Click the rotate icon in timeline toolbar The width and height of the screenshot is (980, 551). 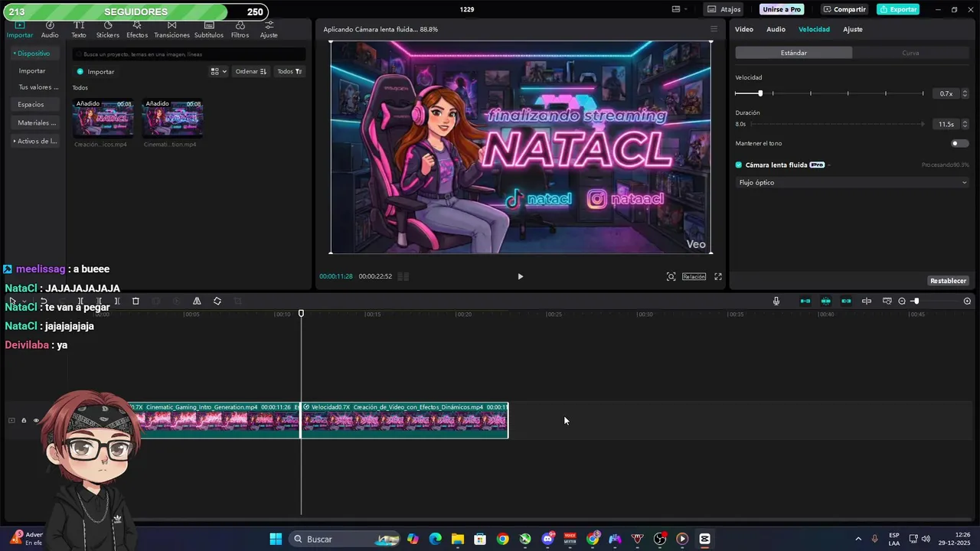[x=217, y=302]
